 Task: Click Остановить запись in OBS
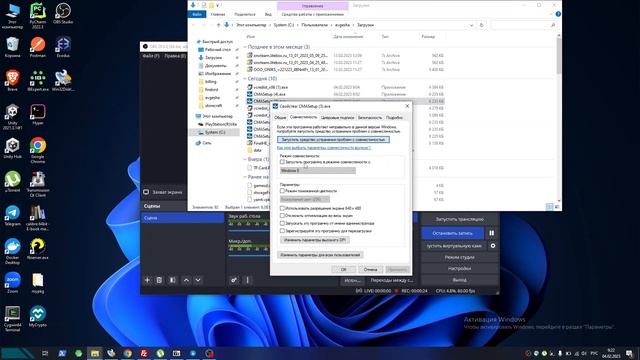click(x=453, y=233)
